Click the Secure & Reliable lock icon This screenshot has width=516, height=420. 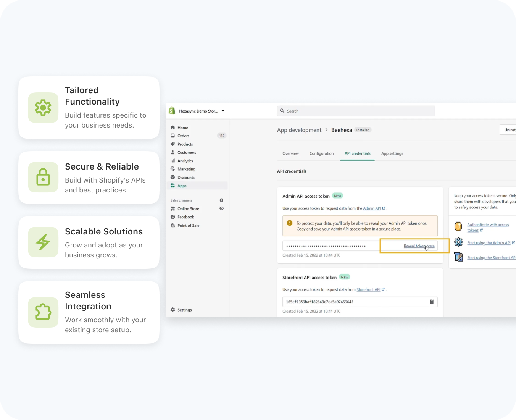point(43,177)
